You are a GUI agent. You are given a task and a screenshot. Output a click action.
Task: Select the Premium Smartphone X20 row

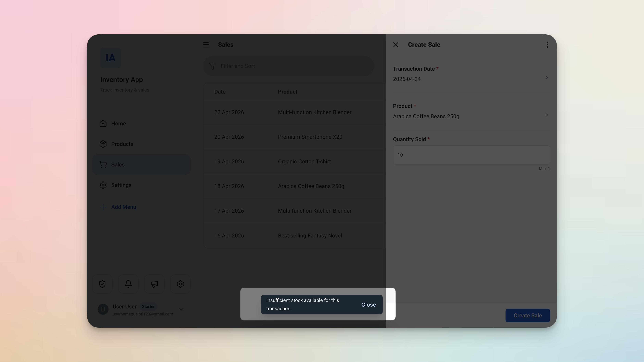coord(294,137)
